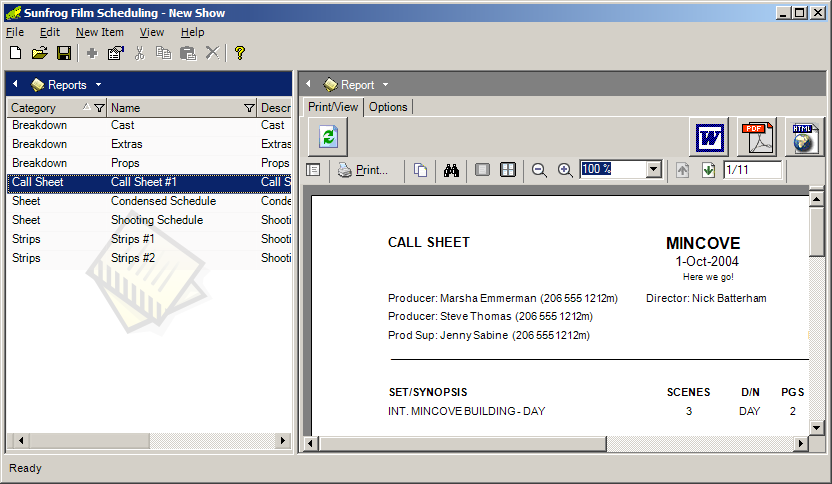Viewport: 832px width, 484px height.
Task: Click the Save floppy disk icon
Action: tap(64, 53)
